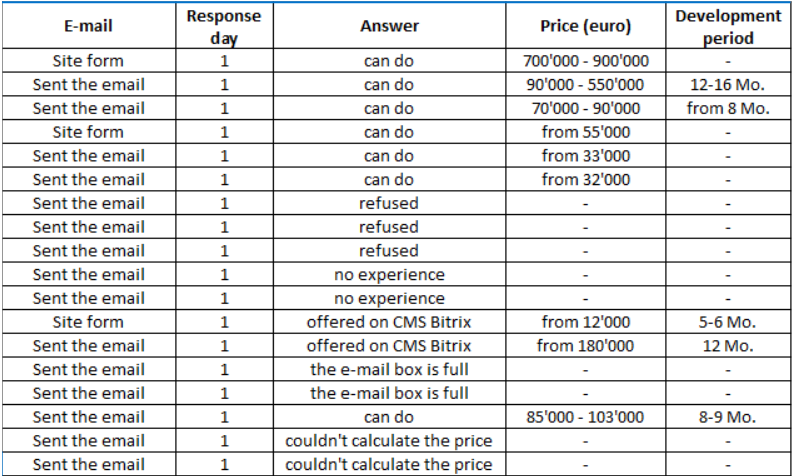Click the 5-6 Mo. development period cell
Viewport: 792px width, 476px height.
[x=728, y=322]
